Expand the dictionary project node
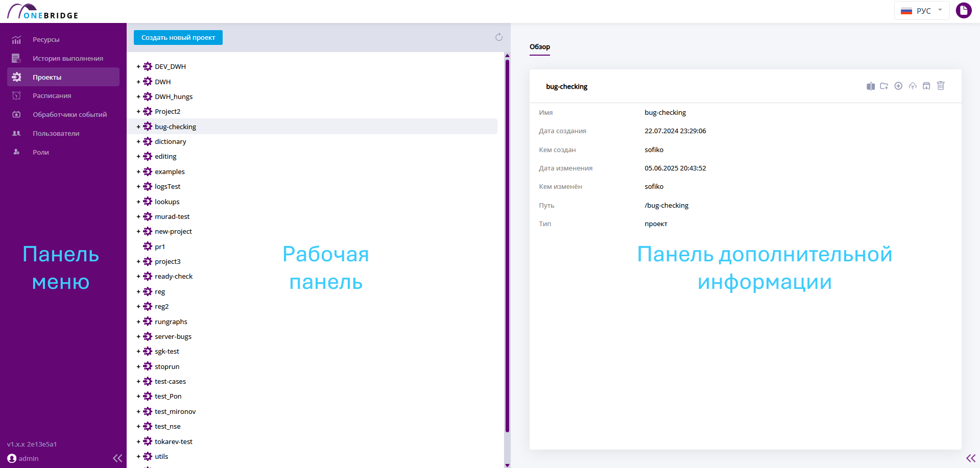980x468 pixels. coord(138,141)
